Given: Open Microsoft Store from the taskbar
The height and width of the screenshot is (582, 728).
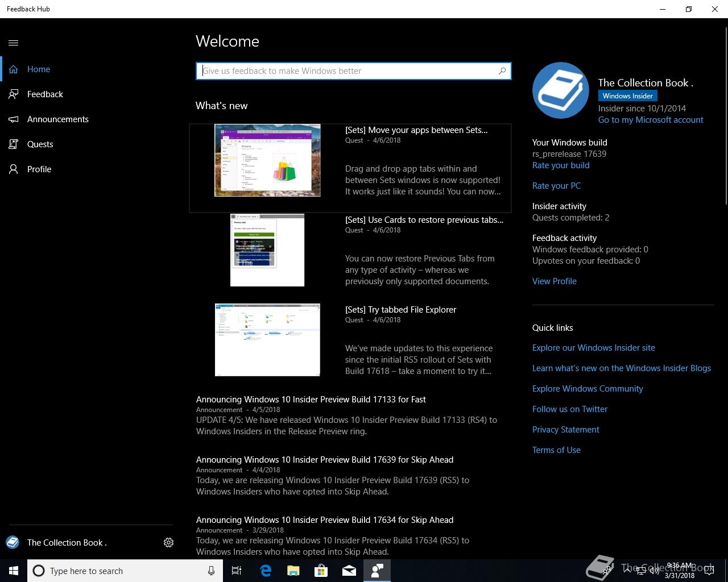Looking at the screenshot, I should 321,571.
